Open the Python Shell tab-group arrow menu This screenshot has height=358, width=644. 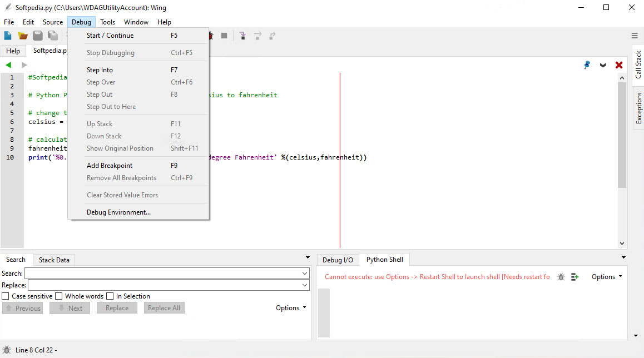coord(623,257)
